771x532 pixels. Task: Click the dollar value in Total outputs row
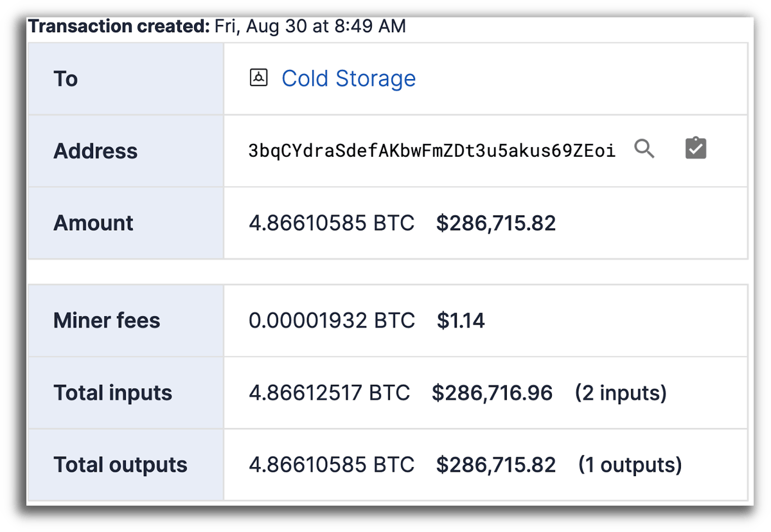(x=496, y=465)
